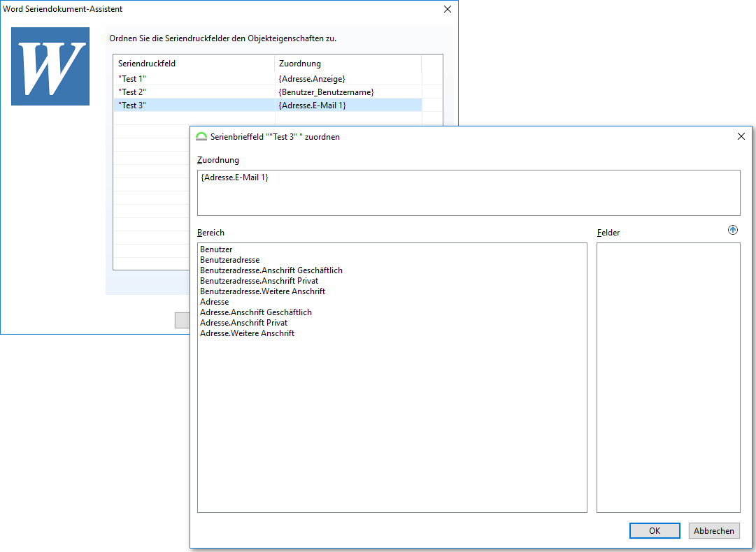Confirm the mapping with OK

pyautogui.click(x=655, y=531)
